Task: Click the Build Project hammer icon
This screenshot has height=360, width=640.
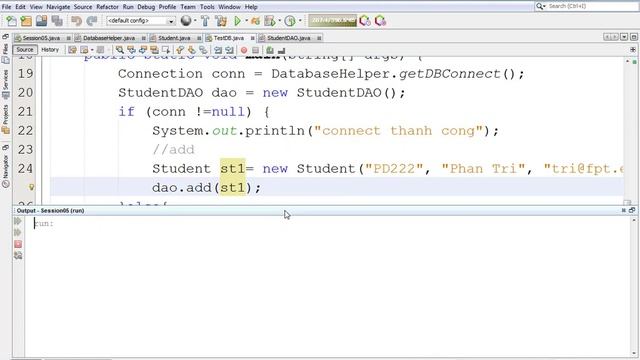Action: [205, 21]
